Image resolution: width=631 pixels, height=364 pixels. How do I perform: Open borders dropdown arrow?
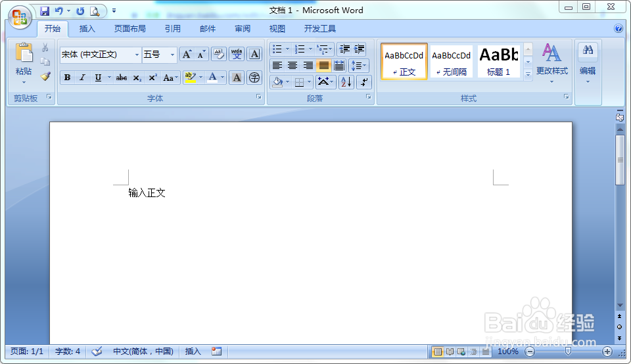click(x=309, y=82)
